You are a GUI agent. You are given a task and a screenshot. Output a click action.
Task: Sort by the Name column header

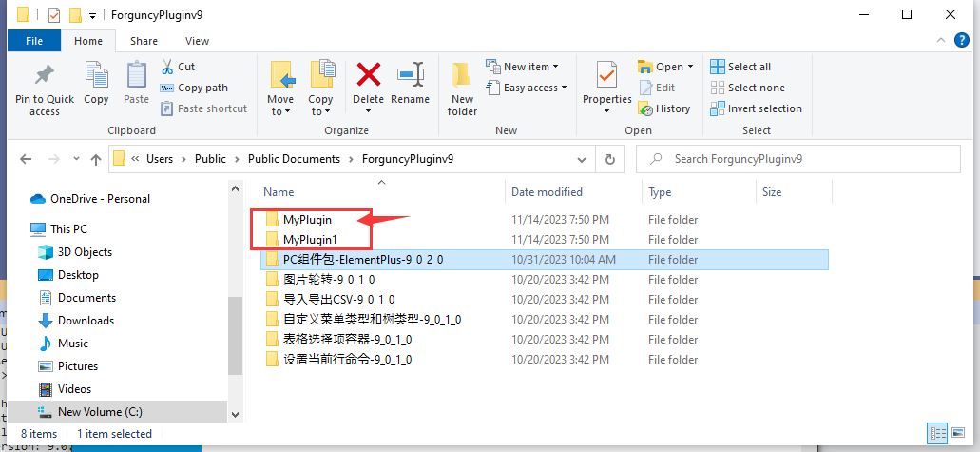pos(279,192)
